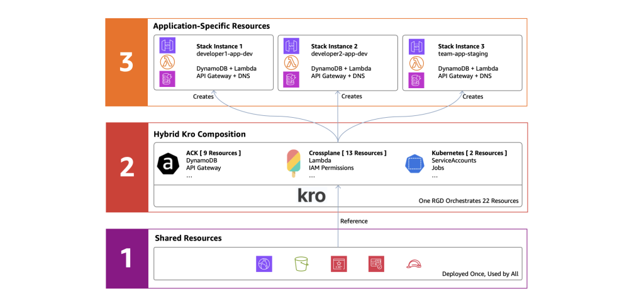This screenshot has width=644, height=296.
Task: Pick the API Gateway icon in Stack Instance 3
Action: (416, 47)
